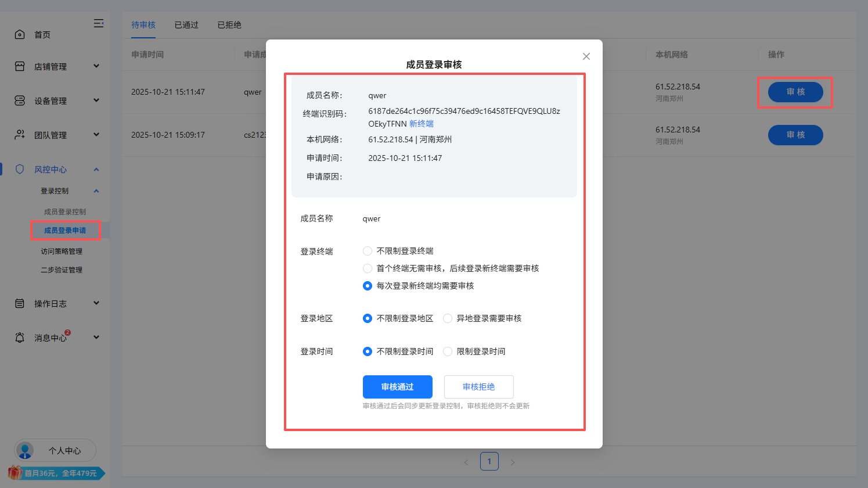Collapse the 登录控制 submenu chevron
Screen dimensions: 868x488
[x=96, y=191]
